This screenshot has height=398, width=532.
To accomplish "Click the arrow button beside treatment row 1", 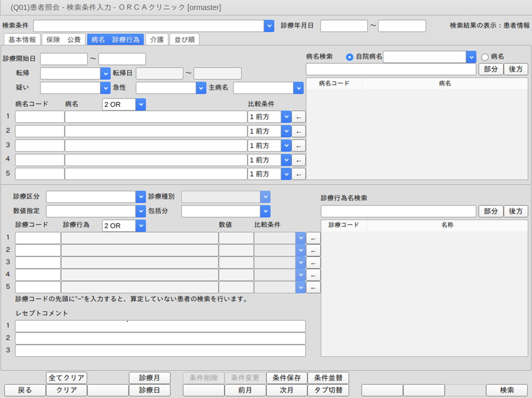I will [x=314, y=238].
